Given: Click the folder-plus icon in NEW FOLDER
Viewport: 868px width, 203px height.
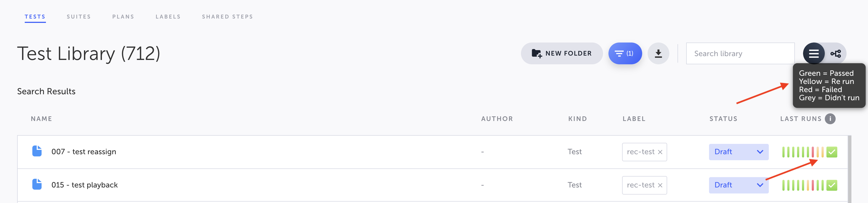Looking at the screenshot, I should (x=537, y=53).
